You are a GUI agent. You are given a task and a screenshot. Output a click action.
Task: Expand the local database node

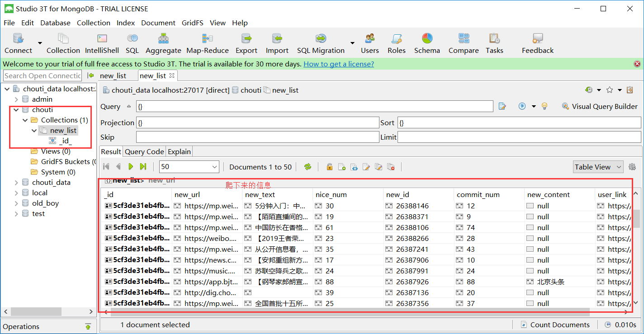point(16,193)
